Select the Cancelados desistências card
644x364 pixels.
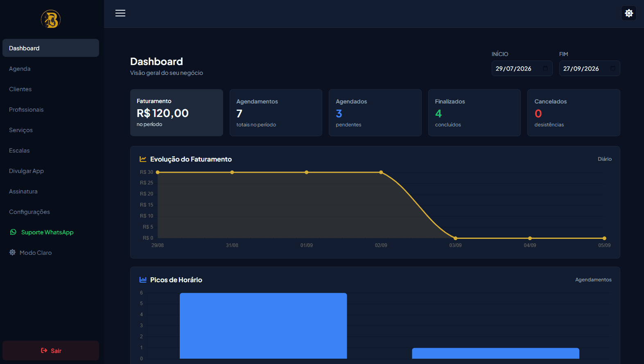point(574,112)
